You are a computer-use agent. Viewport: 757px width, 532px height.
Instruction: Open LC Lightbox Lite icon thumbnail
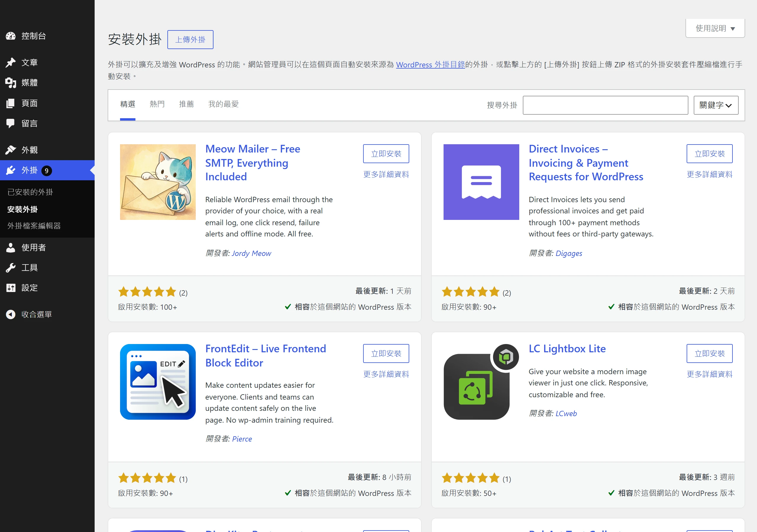[481, 382]
